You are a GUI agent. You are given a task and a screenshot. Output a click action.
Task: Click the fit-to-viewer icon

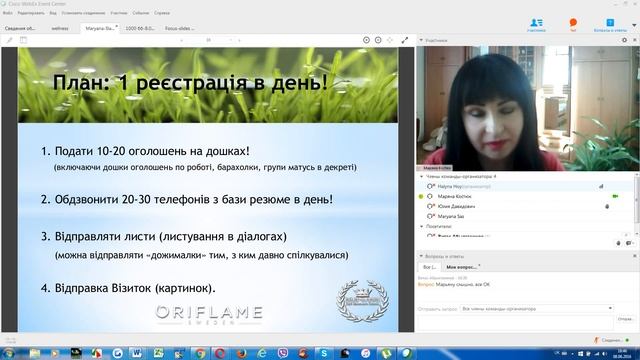click(390, 40)
